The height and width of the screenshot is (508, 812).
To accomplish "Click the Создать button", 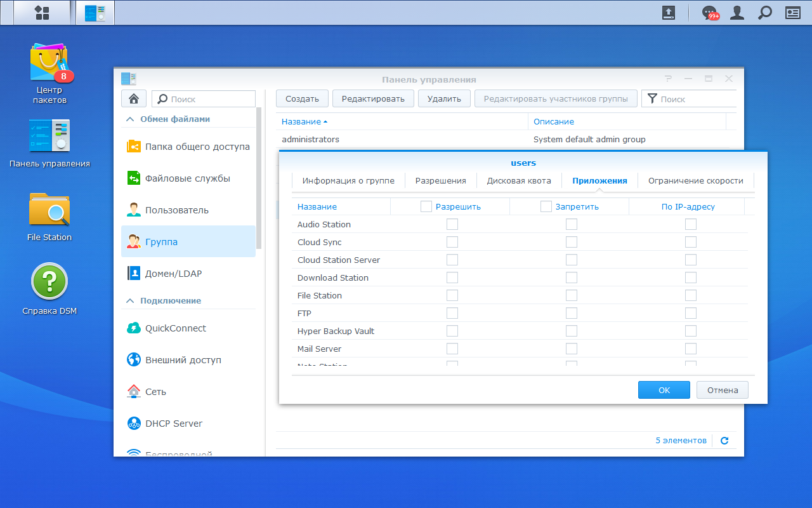I will click(x=302, y=98).
